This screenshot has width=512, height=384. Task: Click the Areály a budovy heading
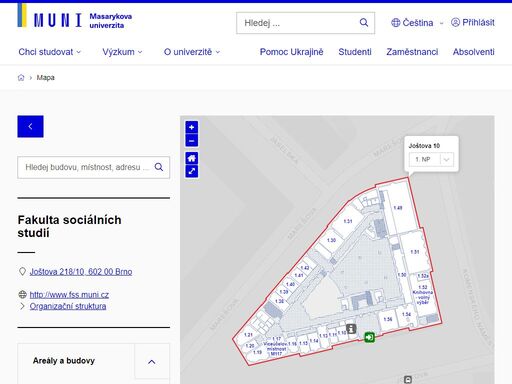click(x=64, y=361)
